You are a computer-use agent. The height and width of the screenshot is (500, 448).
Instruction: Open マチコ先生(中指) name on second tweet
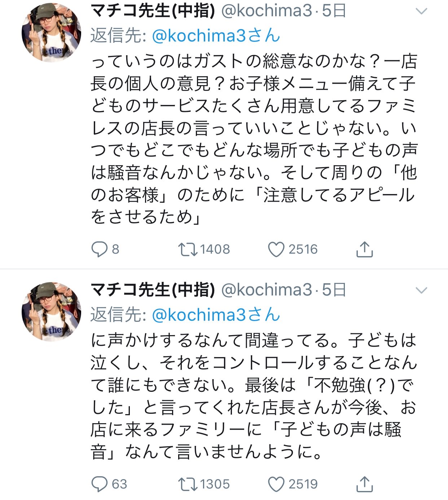[x=153, y=289]
